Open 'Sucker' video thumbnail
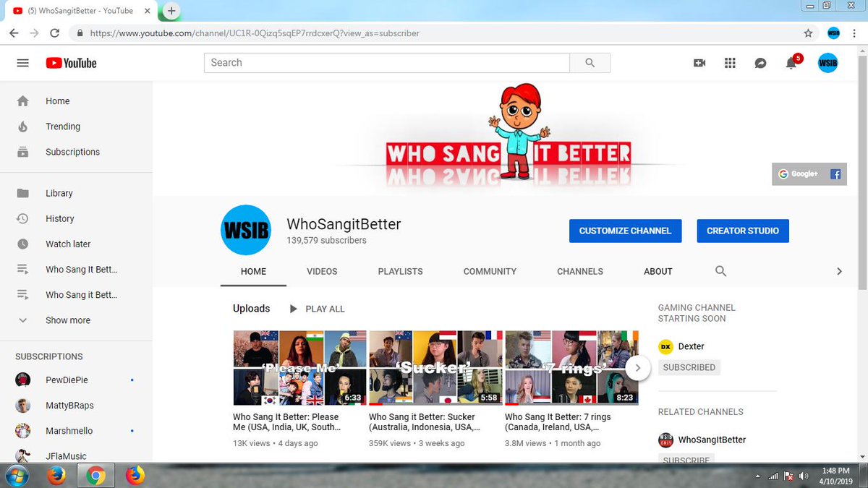This screenshot has height=488, width=868. [435, 368]
